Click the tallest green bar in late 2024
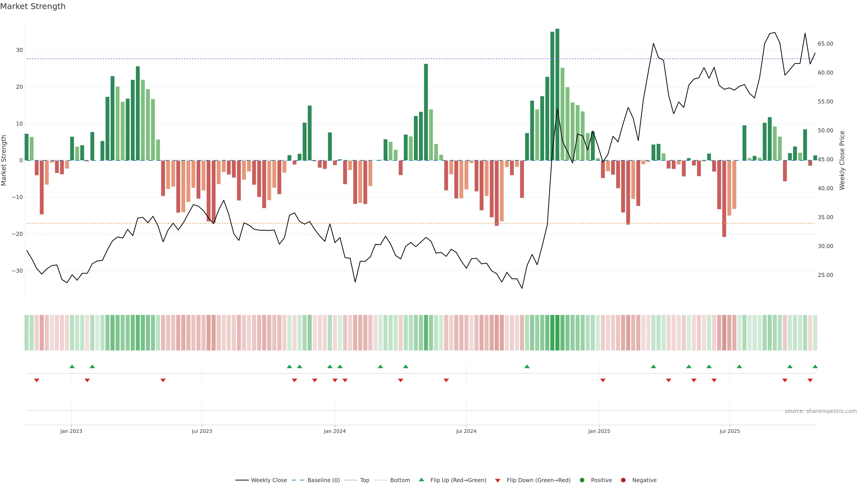This screenshot has height=488, width=868. click(557, 94)
